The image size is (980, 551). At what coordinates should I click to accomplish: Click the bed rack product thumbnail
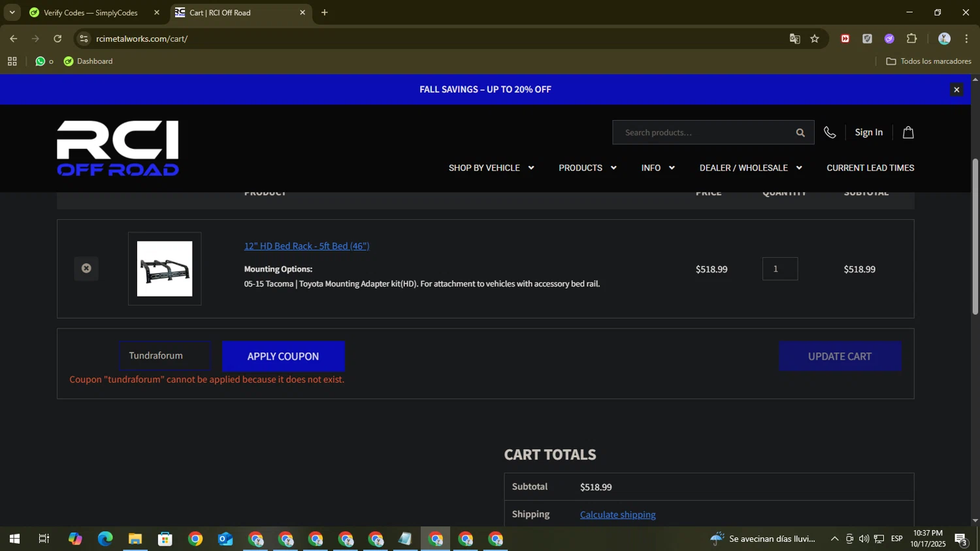[165, 269]
